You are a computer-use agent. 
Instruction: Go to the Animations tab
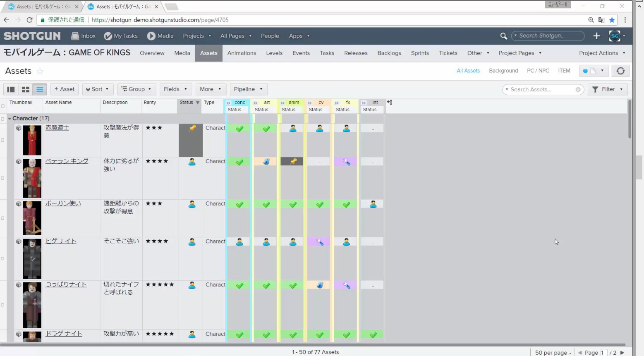(242, 53)
